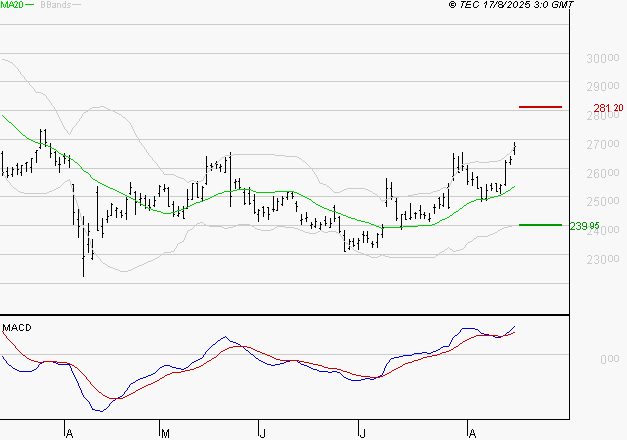627x440 pixels.
Task: Click the second 'J' month marker on time axis
Action: tap(362, 434)
